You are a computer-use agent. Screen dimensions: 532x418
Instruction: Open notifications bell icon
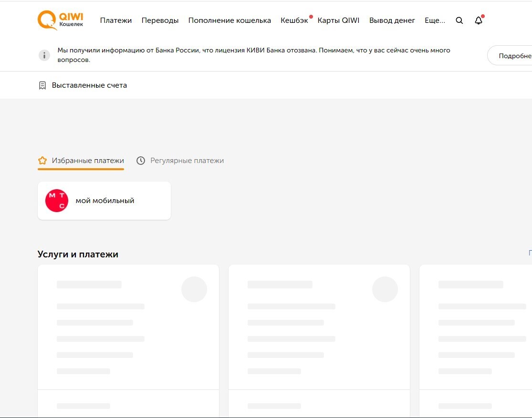tap(479, 20)
